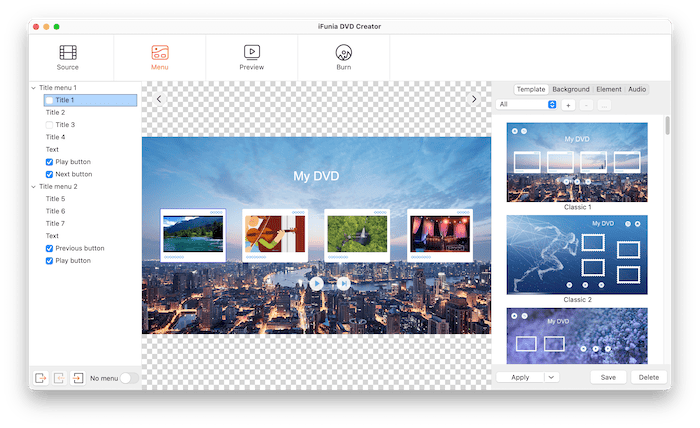This screenshot has width=700, height=428.
Task: Click the Save button
Action: pos(608,377)
